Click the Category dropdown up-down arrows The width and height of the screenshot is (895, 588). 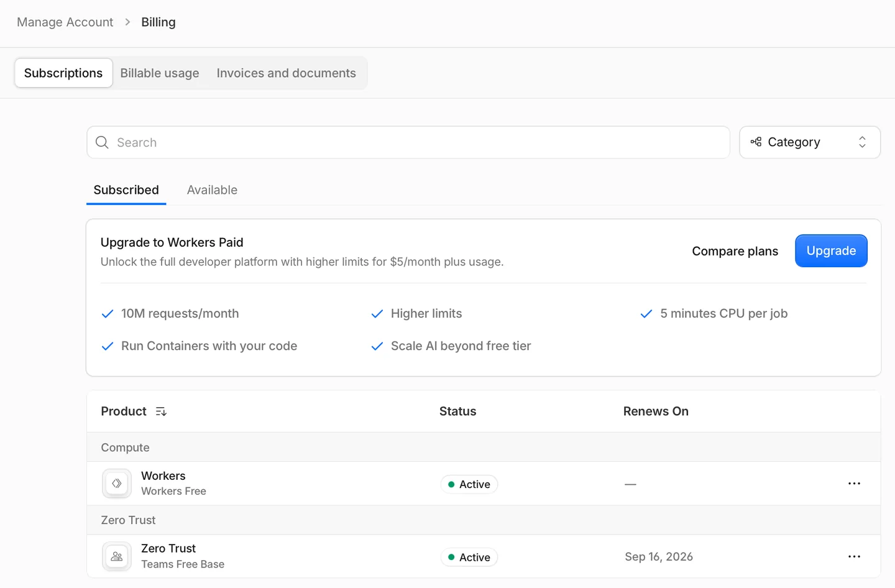(862, 142)
